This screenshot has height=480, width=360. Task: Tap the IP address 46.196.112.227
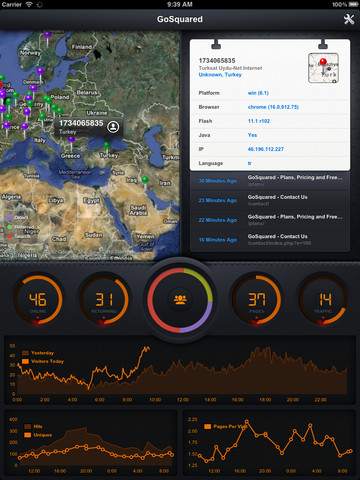coord(266,149)
